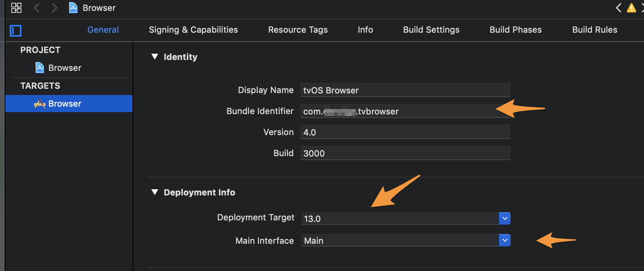Screen dimensions: 644x271
Task: Click the previous issue chevron icon
Action: 619,8
